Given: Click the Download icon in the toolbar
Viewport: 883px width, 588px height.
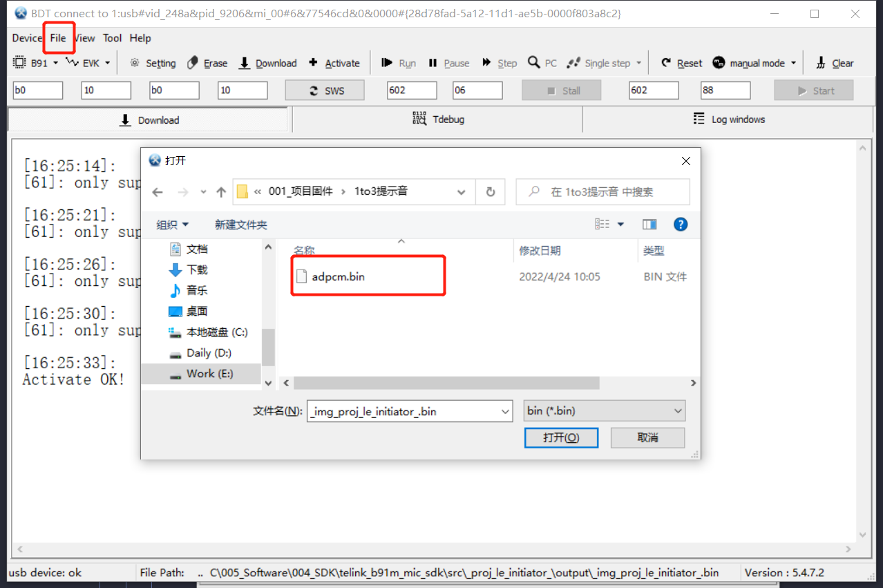Looking at the screenshot, I should [245, 63].
